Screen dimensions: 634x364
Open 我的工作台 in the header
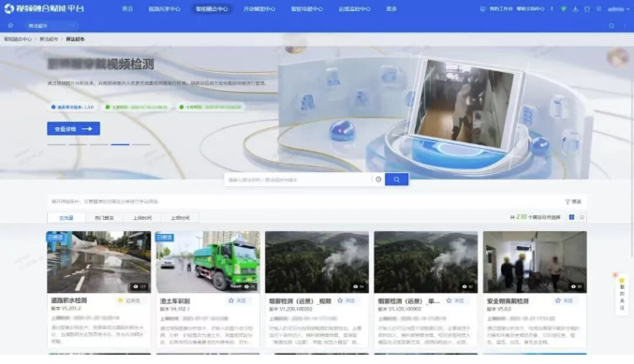(x=496, y=8)
